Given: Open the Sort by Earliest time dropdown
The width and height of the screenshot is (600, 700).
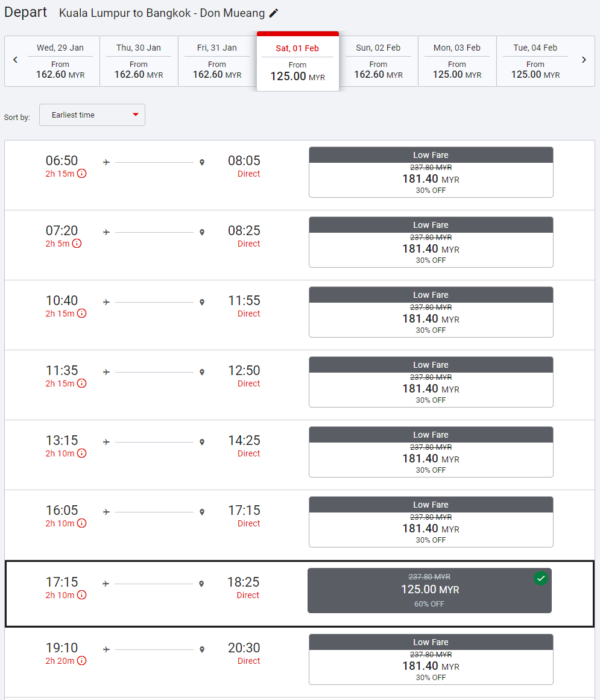Looking at the screenshot, I should [92, 115].
